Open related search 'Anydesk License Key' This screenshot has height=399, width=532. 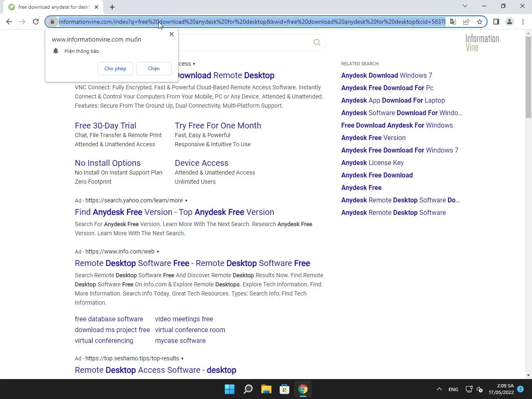pos(372,163)
